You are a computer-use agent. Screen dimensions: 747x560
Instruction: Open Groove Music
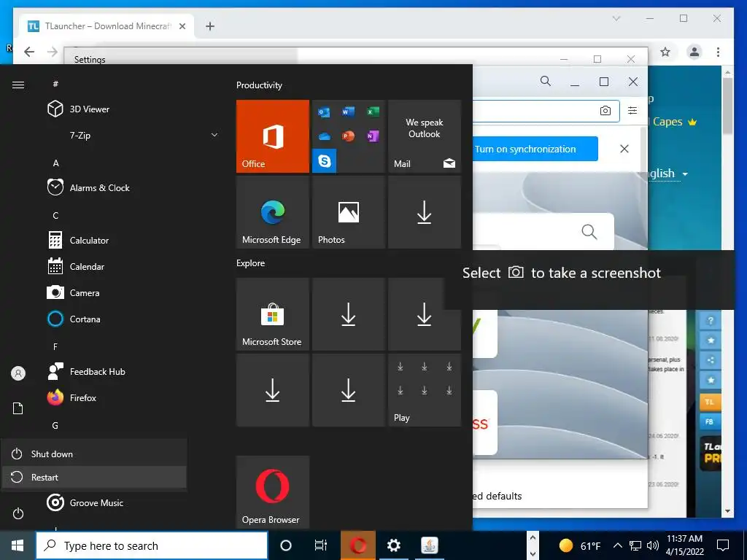pos(86,503)
